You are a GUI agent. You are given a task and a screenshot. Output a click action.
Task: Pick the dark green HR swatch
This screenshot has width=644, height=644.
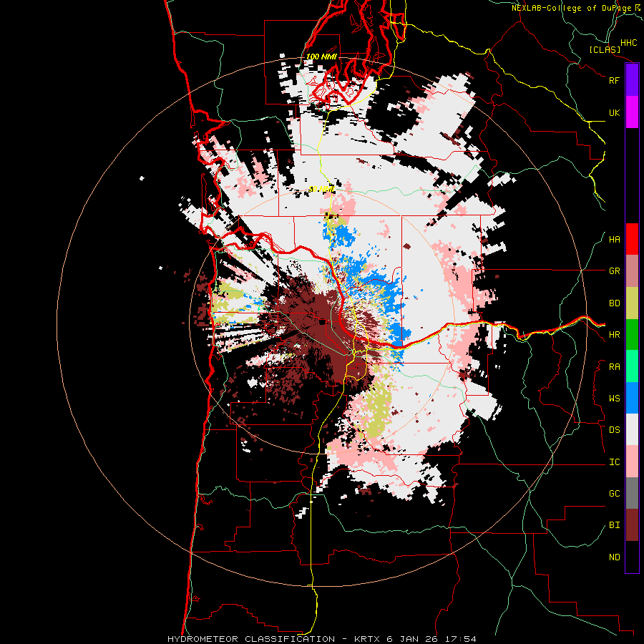tap(632, 335)
